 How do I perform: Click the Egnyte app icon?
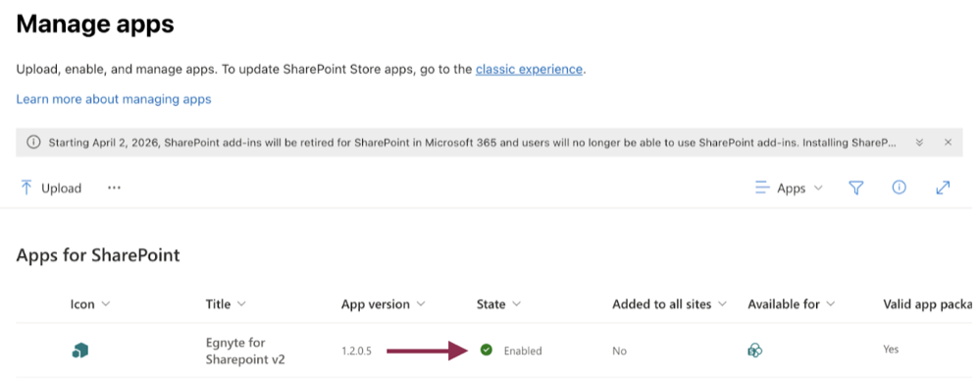point(80,351)
